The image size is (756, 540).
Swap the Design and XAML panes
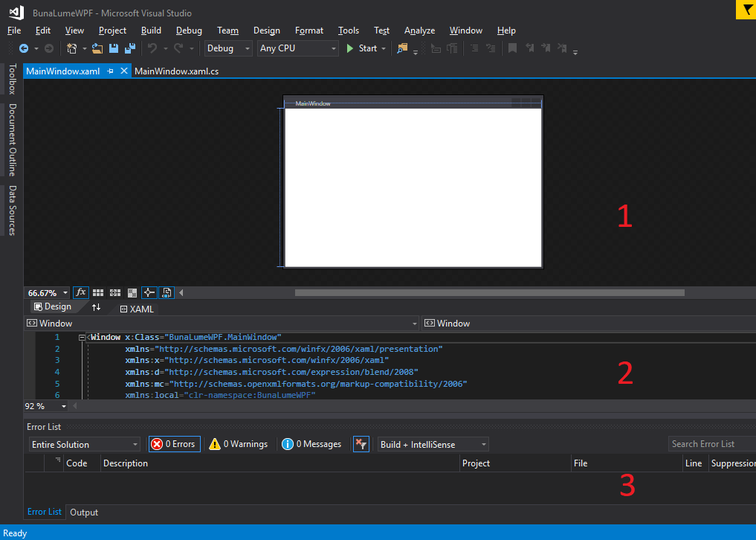(96, 307)
